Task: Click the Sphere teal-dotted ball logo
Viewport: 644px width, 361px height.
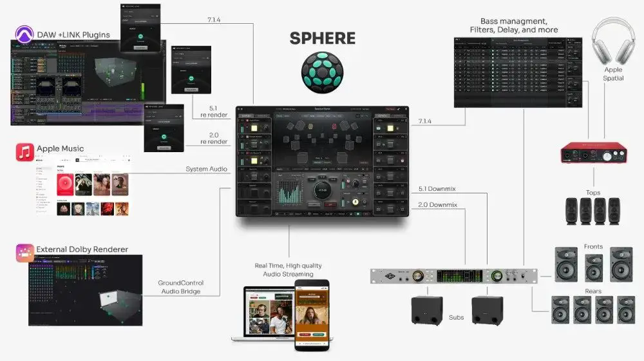Action: [x=323, y=72]
